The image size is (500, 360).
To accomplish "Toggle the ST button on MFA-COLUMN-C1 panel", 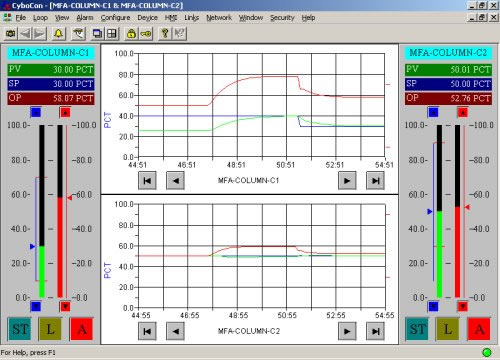I will (20, 329).
